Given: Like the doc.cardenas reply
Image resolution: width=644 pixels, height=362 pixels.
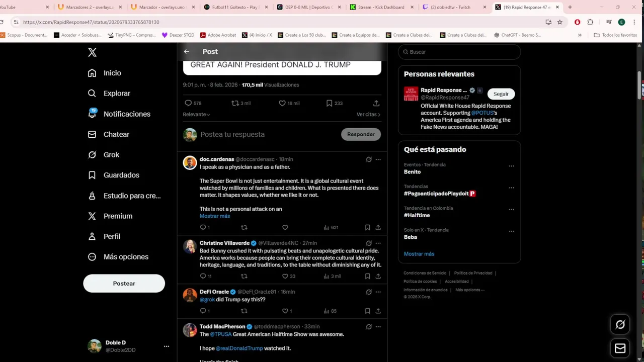Looking at the screenshot, I should click(x=285, y=228).
